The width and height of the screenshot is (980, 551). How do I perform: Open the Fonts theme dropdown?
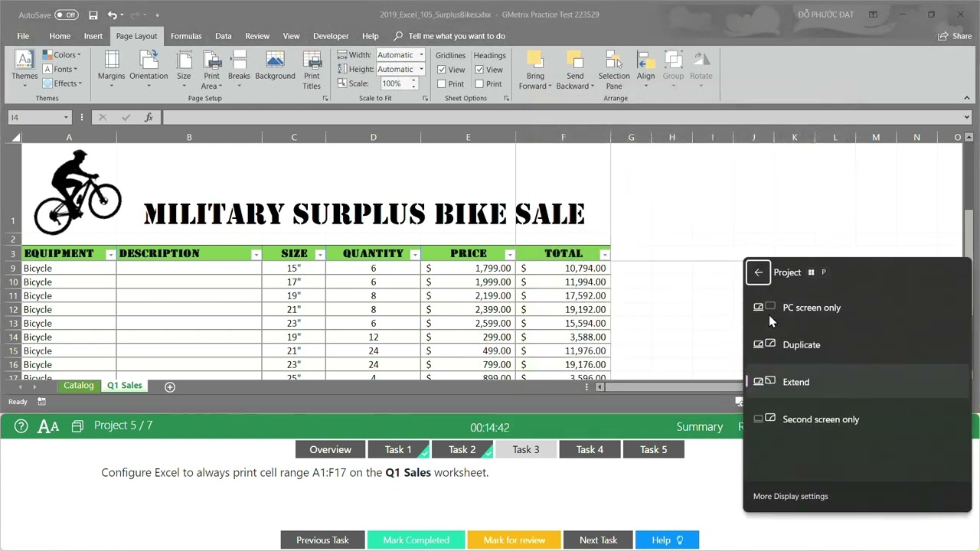[x=62, y=69]
